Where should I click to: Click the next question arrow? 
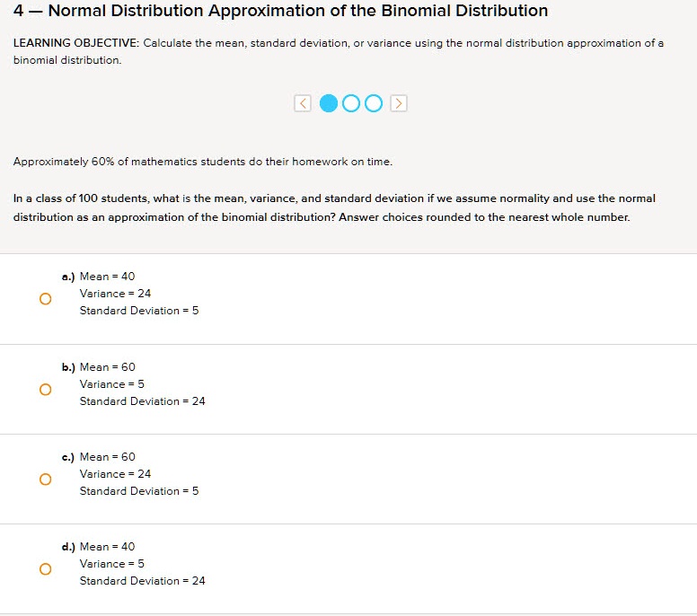(399, 103)
